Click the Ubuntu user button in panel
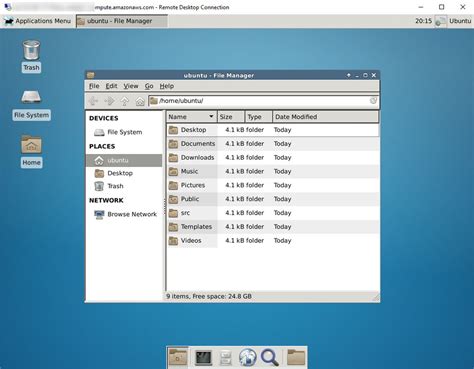The height and width of the screenshot is (369, 474). click(x=460, y=21)
